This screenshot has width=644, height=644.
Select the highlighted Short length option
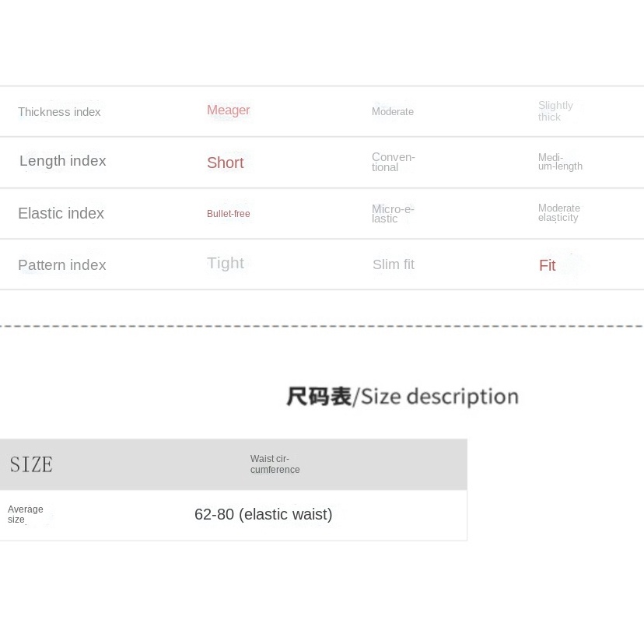tap(225, 163)
